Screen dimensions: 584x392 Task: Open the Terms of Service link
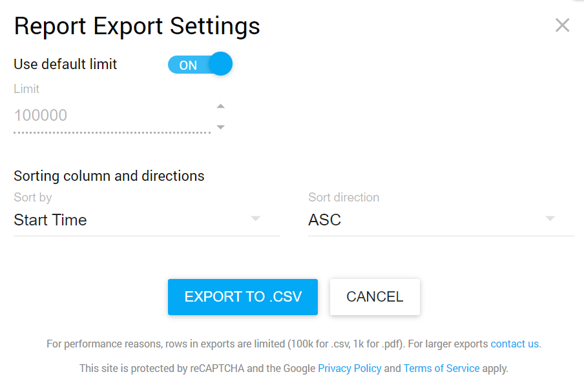[441, 369]
